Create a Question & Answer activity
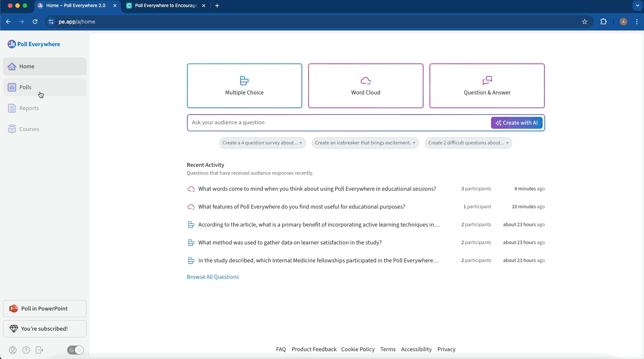The image size is (644, 359). tap(487, 86)
